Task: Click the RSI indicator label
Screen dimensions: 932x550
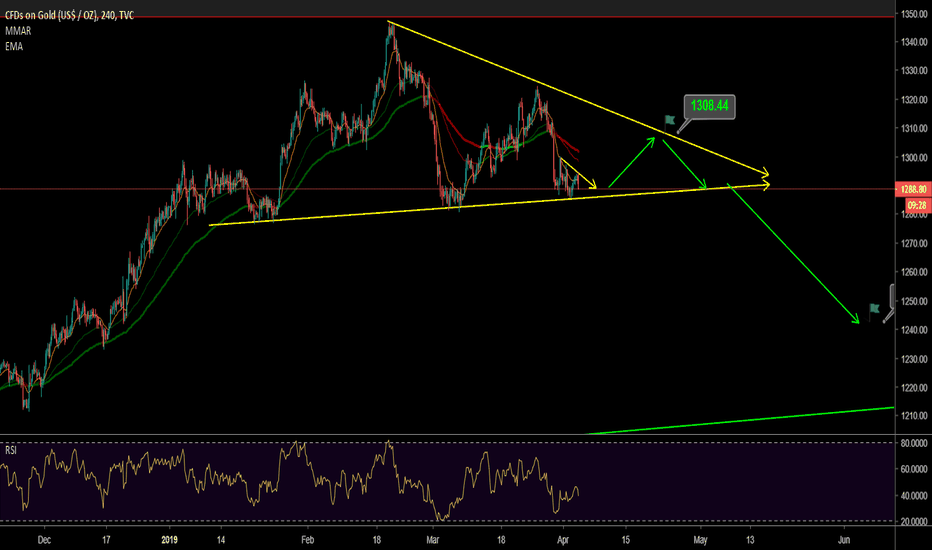Action: [11, 450]
